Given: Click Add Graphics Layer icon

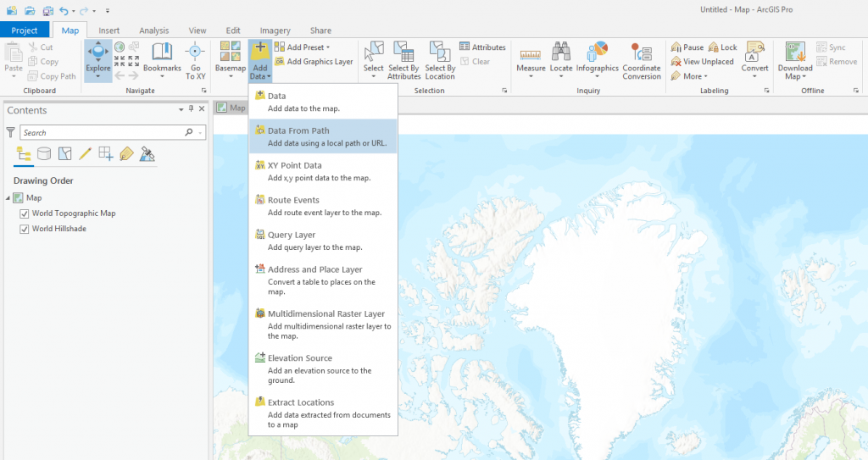Looking at the screenshot, I should point(280,62).
